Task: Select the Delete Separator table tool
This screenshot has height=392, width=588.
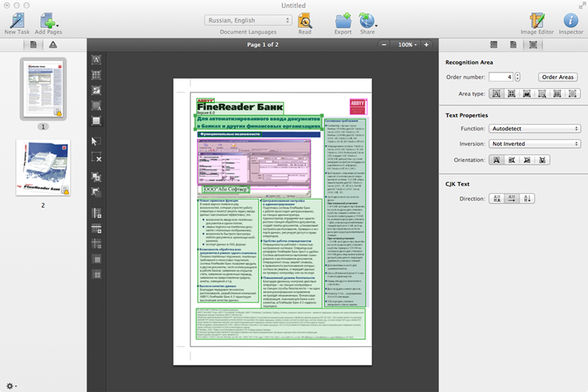Action: [x=96, y=244]
